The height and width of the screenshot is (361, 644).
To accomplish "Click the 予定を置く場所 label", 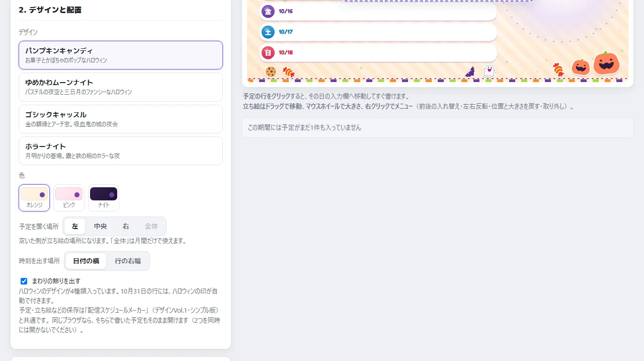I will (39, 227).
